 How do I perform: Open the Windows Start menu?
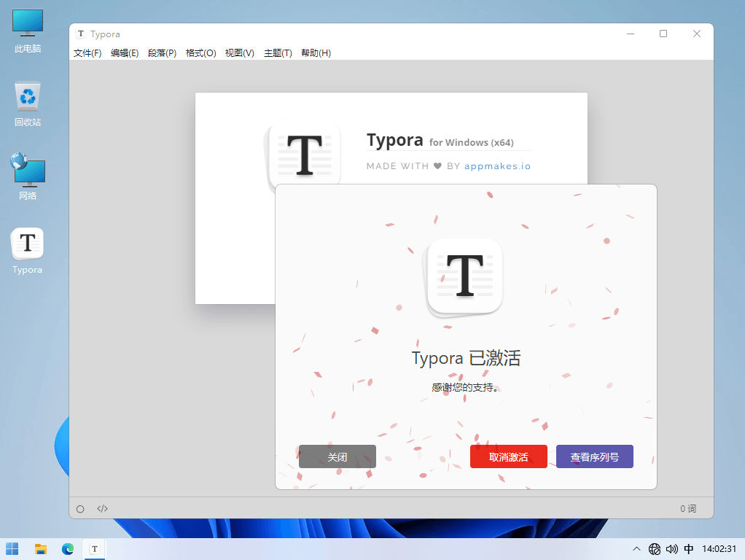pyautogui.click(x=12, y=548)
